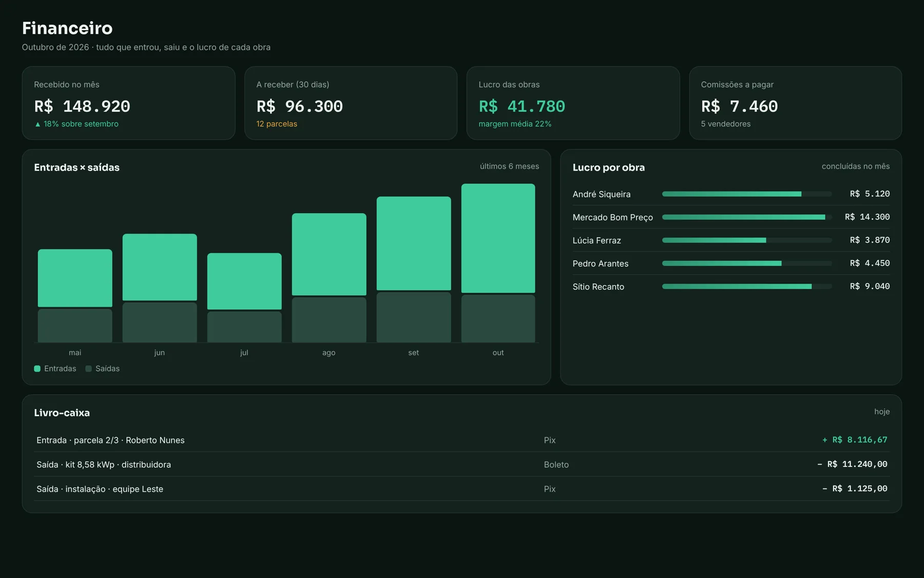
Task: Open the "Saída · instalação · equipe Leste" entry
Action: point(100,489)
